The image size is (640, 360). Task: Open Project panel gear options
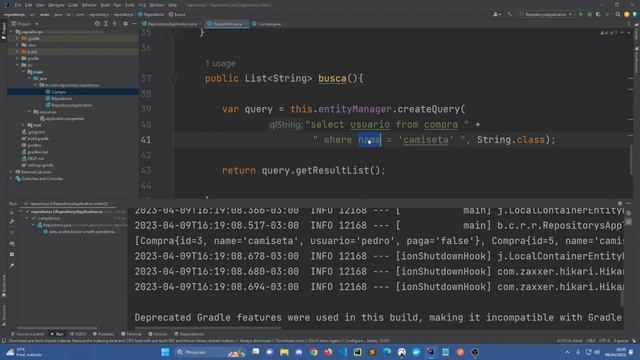click(125, 24)
